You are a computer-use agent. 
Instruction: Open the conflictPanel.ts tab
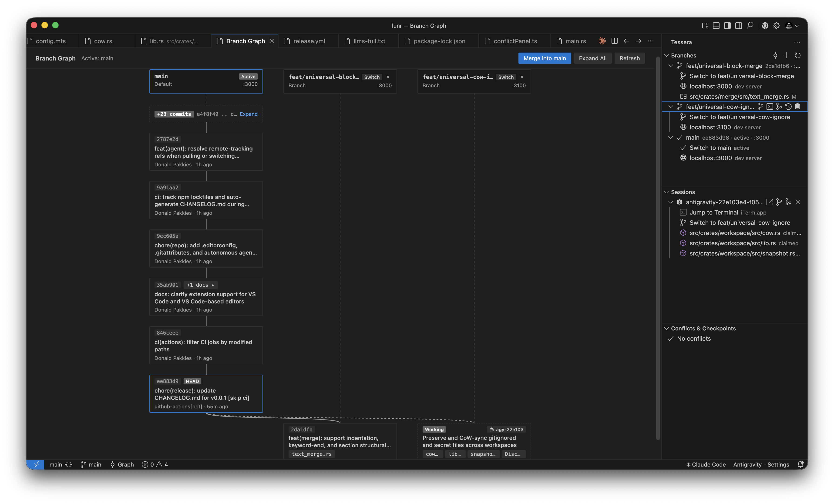[515, 41]
